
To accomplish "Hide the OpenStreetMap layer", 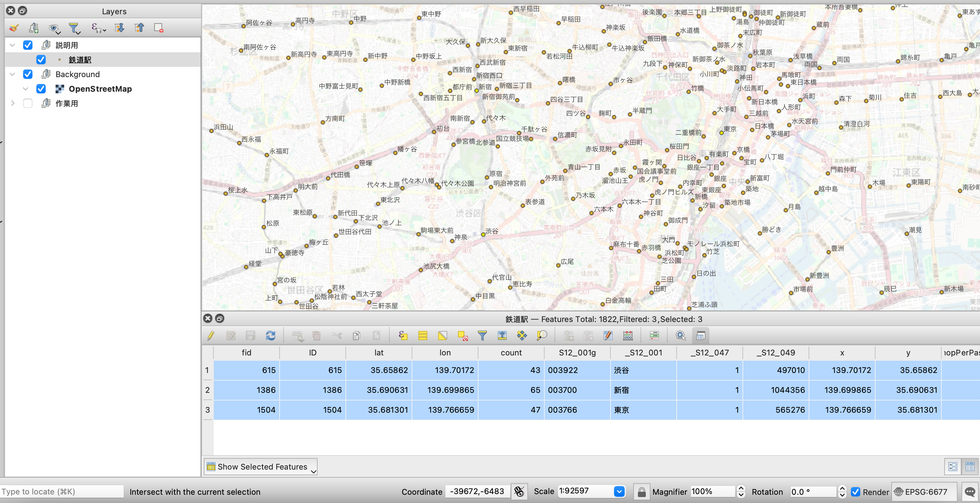I will click(41, 89).
